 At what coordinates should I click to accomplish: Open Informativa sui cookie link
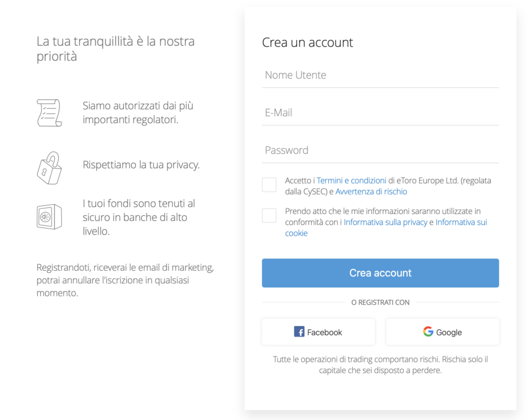(x=386, y=228)
